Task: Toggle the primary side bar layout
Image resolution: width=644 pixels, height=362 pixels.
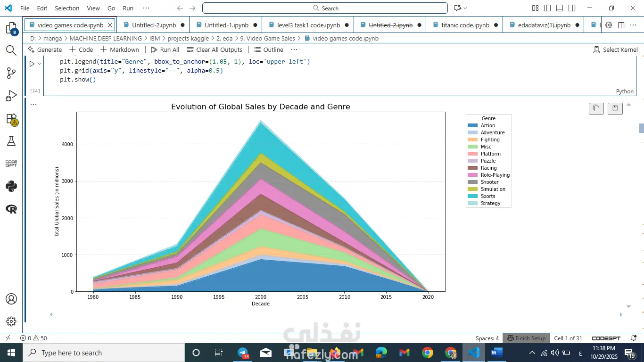Action: 547,8
